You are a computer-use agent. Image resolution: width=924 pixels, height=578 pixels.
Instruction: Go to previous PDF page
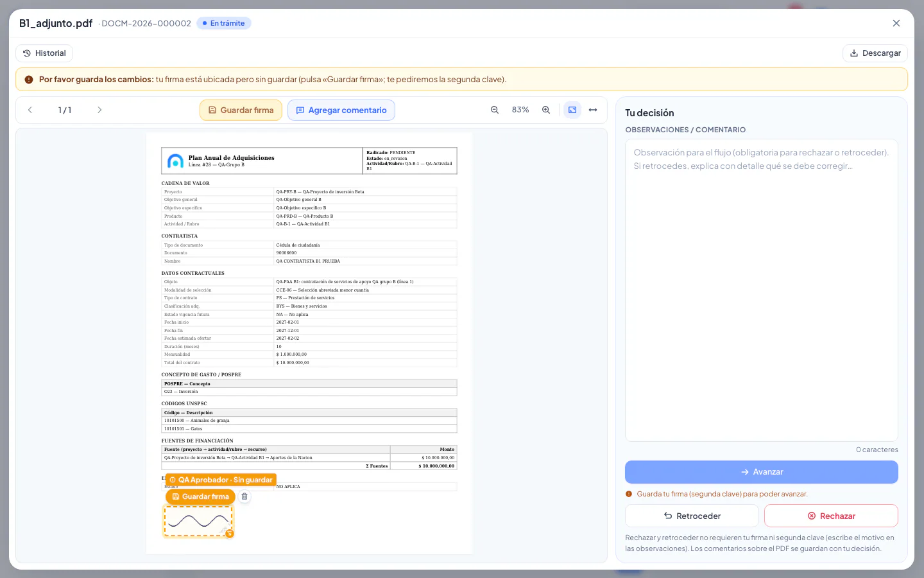point(30,110)
